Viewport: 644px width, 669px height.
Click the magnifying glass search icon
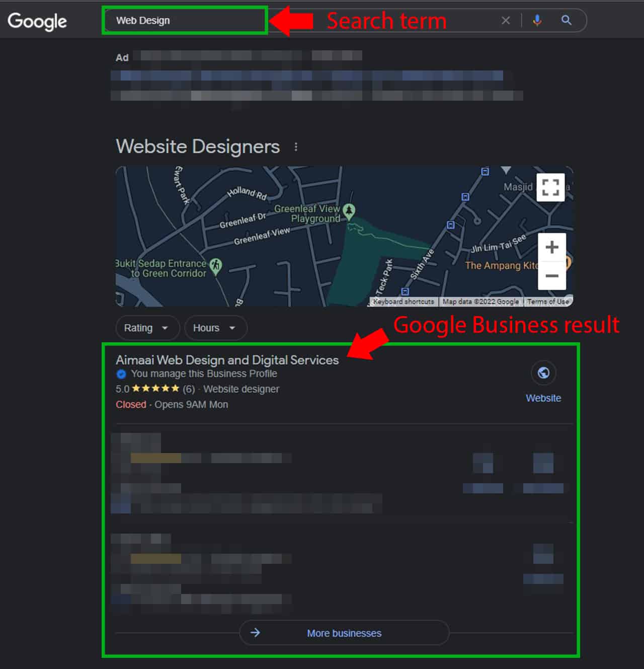coord(567,20)
